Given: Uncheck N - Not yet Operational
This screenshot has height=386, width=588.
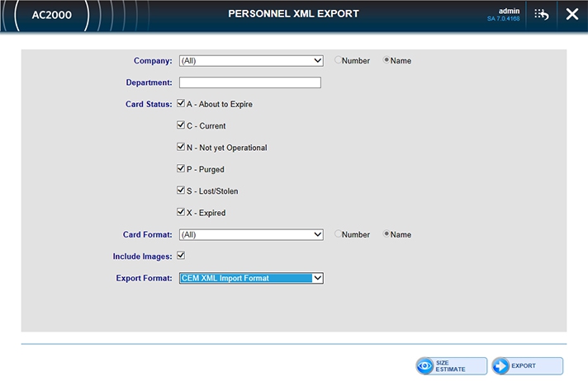Looking at the screenshot, I should coord(181,147).
